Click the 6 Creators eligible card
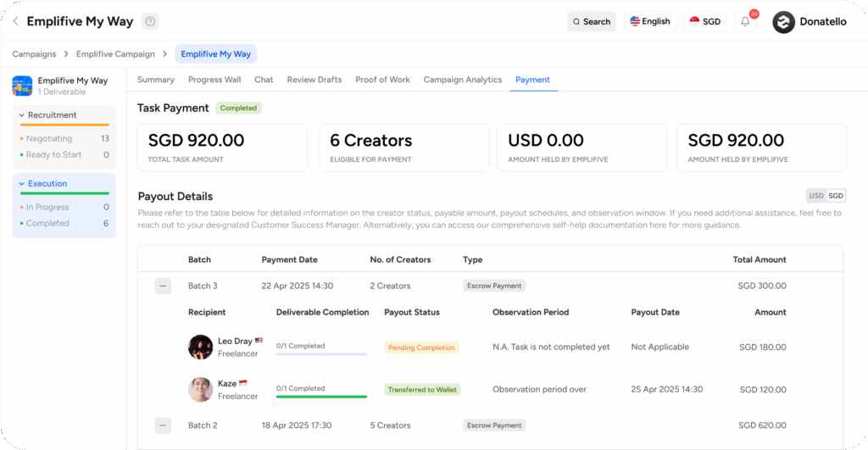Viewport: 868px width, 450px height. [x=404, y=147]
